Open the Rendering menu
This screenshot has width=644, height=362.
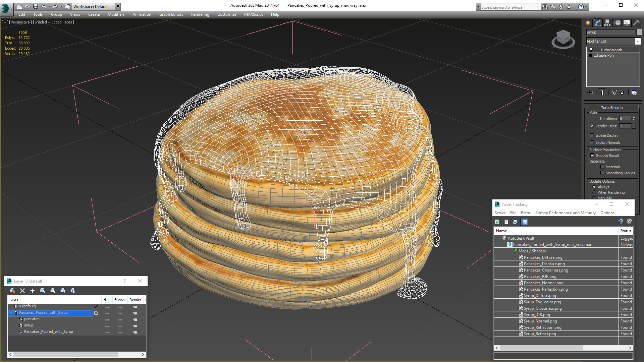pyautogui.click(x=200, y=14)
